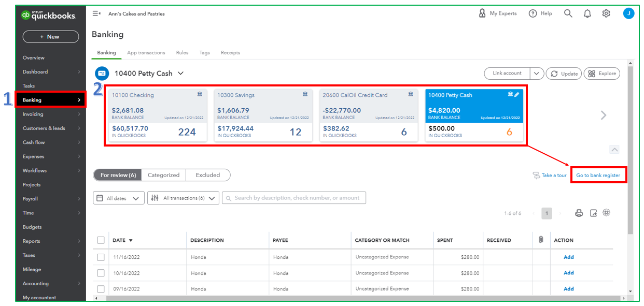Viewport: 644px width, 306px height.
Task: Tick the checkbox for 10/16/2022 Honda row
Action: point(101,273)
